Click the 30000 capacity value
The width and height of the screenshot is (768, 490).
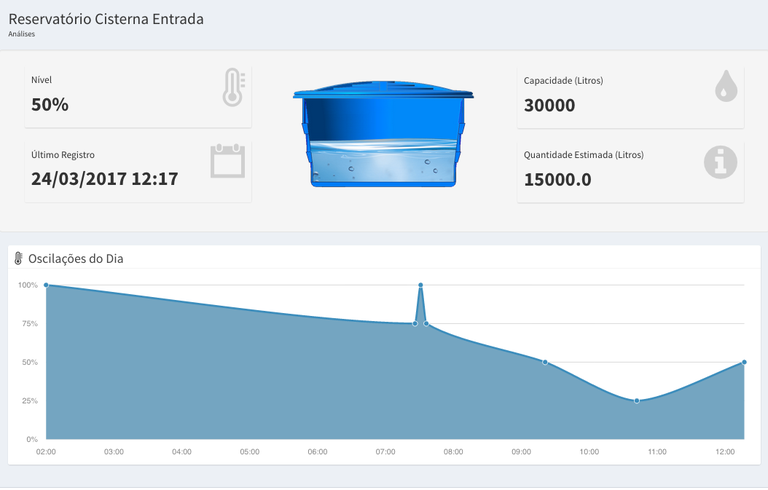pyautogui.click(x=549, y=104)
